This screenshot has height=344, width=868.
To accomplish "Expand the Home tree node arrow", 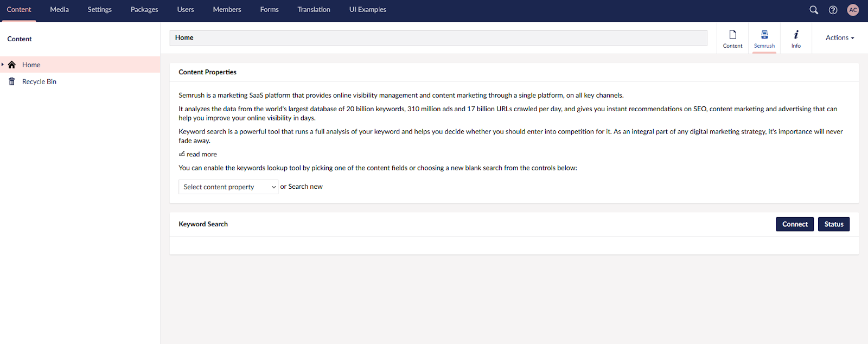I will 3,65.
